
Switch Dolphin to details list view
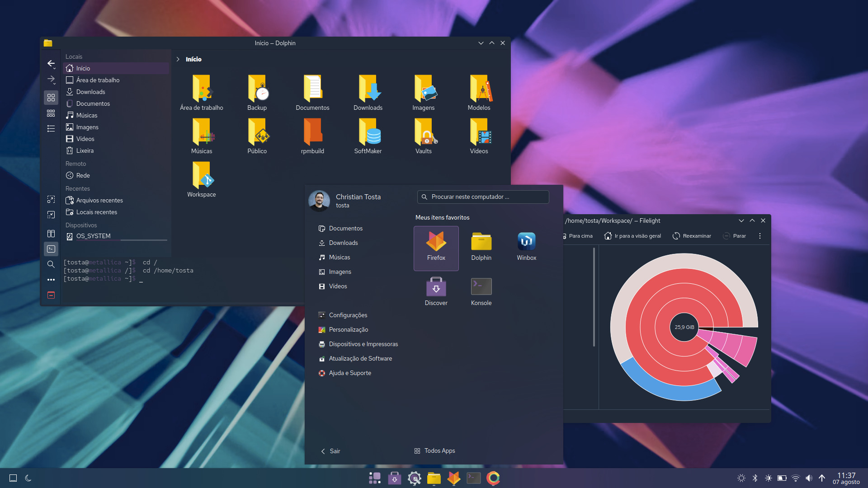tap(51, 129)
